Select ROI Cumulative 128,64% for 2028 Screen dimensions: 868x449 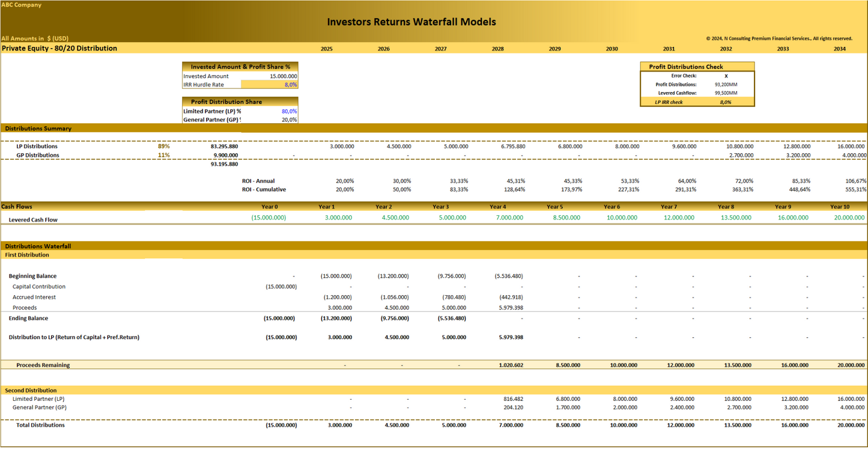[515, 189]
